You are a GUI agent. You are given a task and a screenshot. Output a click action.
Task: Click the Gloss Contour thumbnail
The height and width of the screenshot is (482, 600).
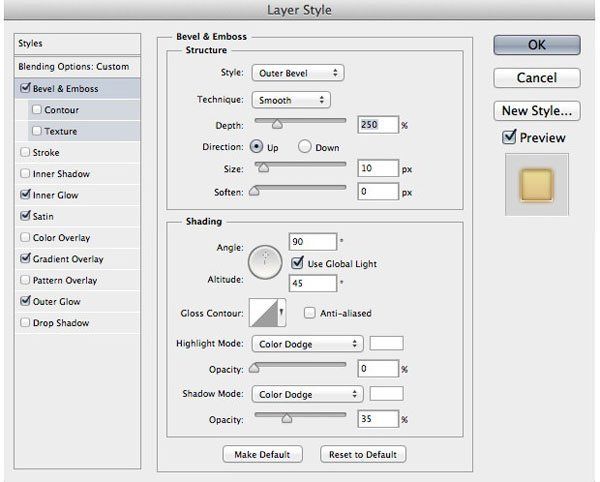pyautogui.click(x=264, y=313)
